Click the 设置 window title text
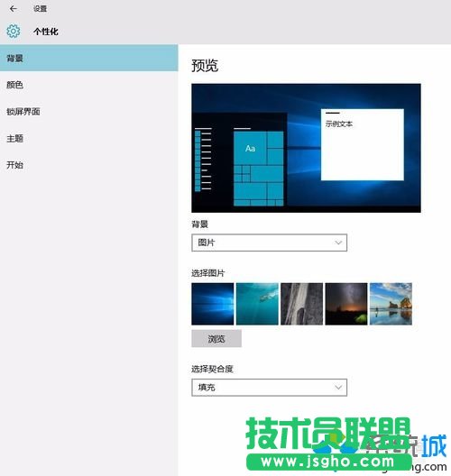The image size is (451, 476). click(x=40, y=9)
